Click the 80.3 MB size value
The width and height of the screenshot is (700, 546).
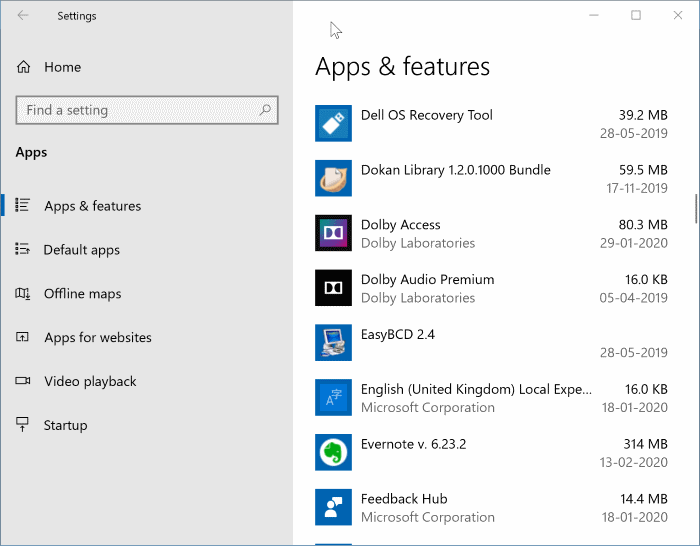pos(643,225)
